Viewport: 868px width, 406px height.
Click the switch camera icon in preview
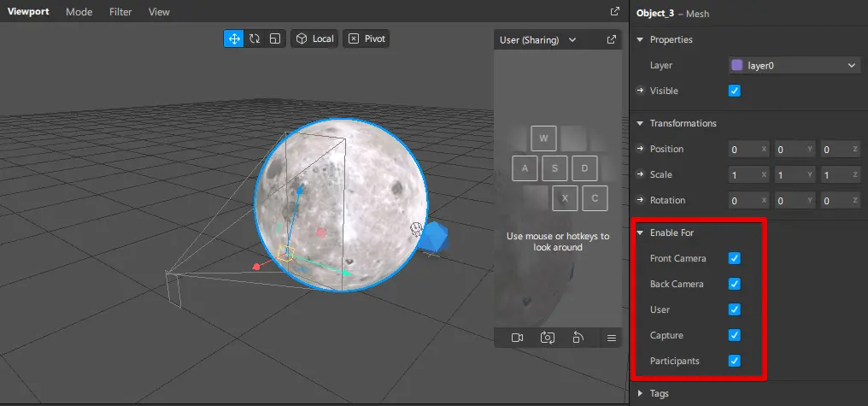point(548,338)
